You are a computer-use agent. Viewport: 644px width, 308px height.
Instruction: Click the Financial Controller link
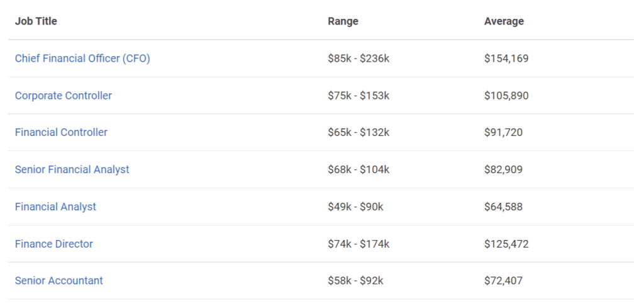pyautogui.click(x=61, y=132)
